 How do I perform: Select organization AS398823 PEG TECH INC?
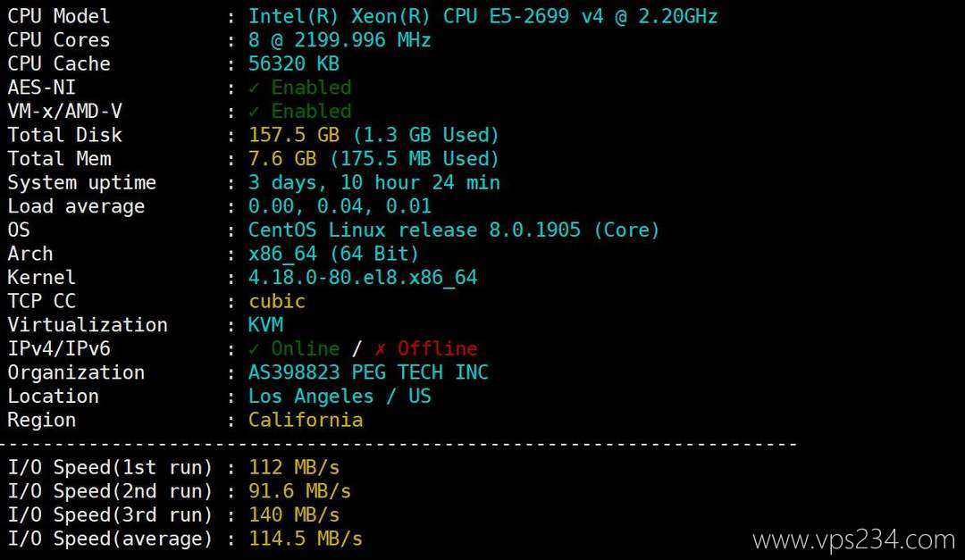point(368,372)
